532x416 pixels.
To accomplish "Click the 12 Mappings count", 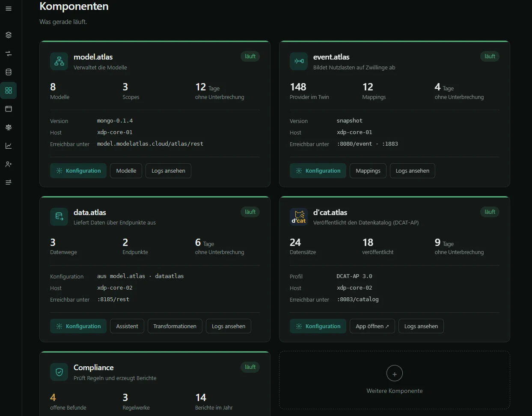I will [x=368, y=87].
